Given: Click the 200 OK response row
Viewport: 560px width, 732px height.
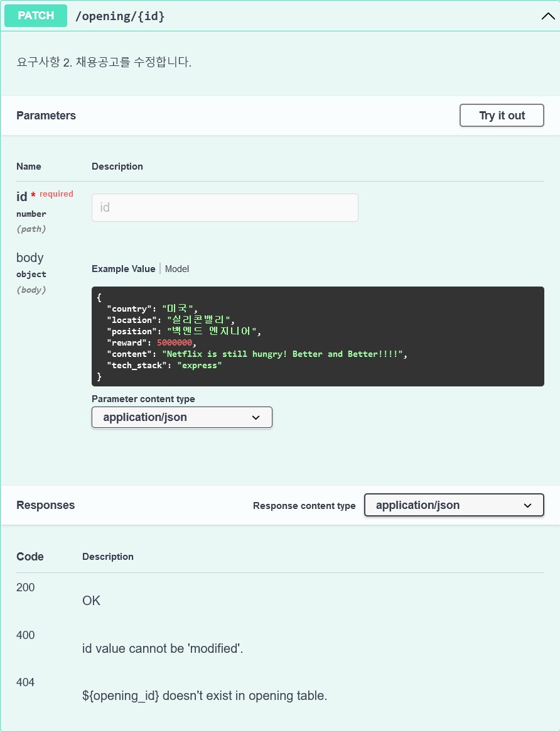Looking at the screenshot, I should click(x=91, y=601).
